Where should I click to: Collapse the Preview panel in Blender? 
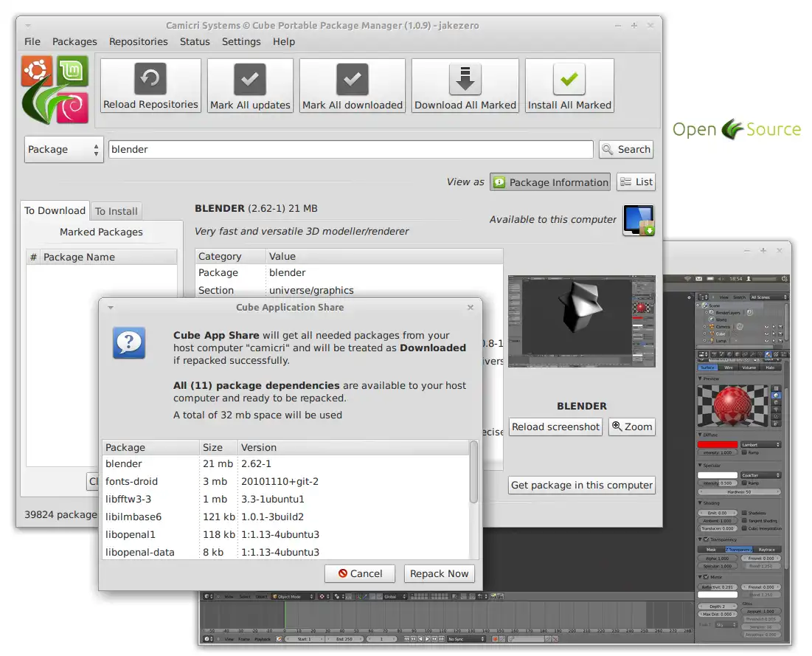pyautogui.click(x=700, y=379)
